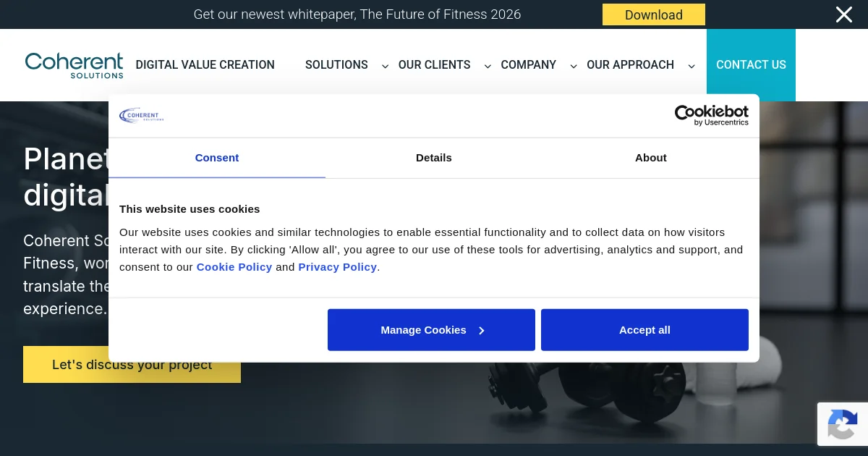Switch to the Consent tab
Image resolution: width=868 pixels, height=456 pixels.
click(217, 158)
